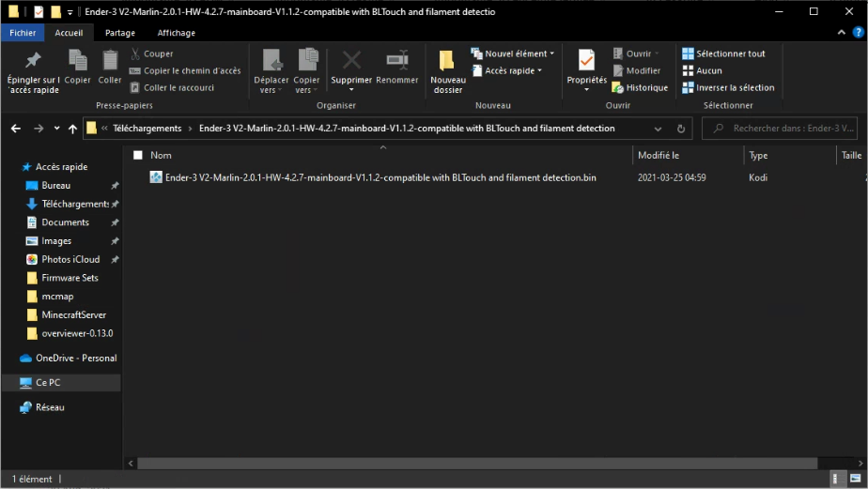Go forward with the right arrow

click(x=39, y=129)
